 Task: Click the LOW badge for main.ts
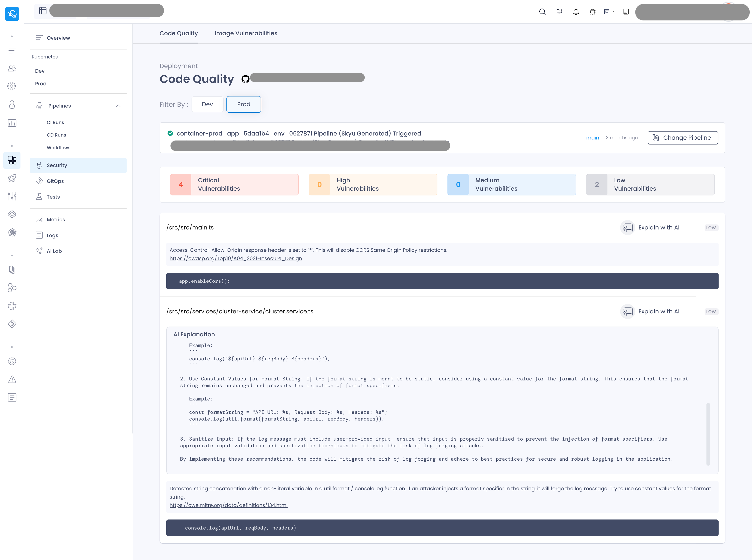pos(711,228)
